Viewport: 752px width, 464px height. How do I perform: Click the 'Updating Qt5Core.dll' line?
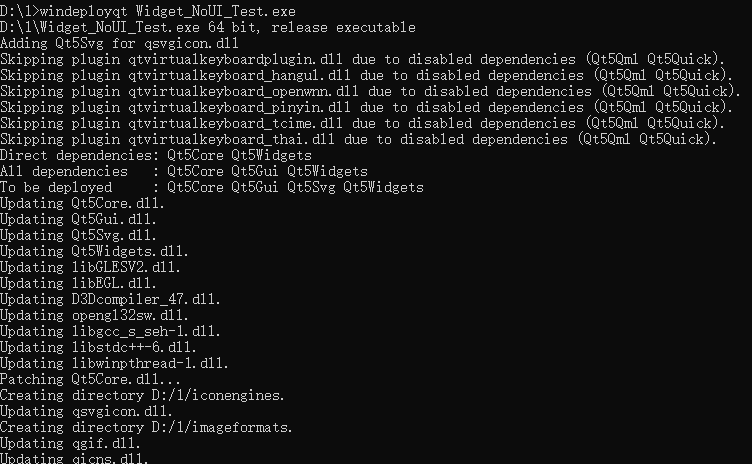click(x=82, y=203)
